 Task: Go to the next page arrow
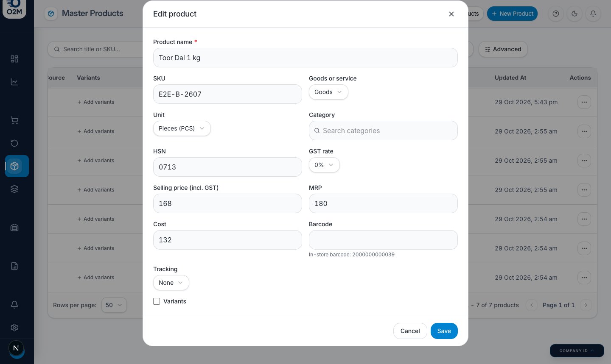tap(586, 305)
